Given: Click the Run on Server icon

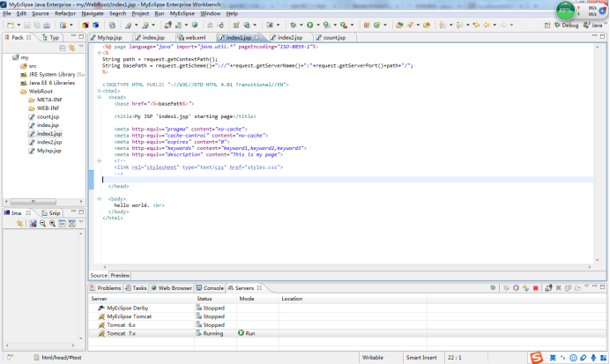Looking at the screenshot, I should tap(327, 26).
